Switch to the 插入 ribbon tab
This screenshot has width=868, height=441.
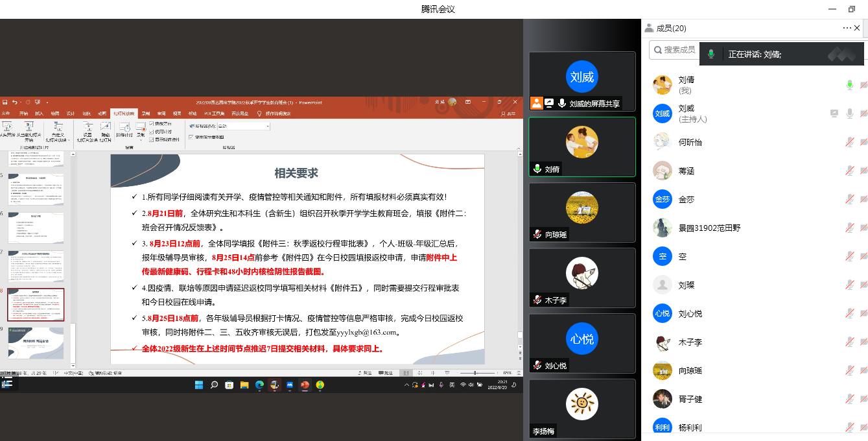coord(40,113)
